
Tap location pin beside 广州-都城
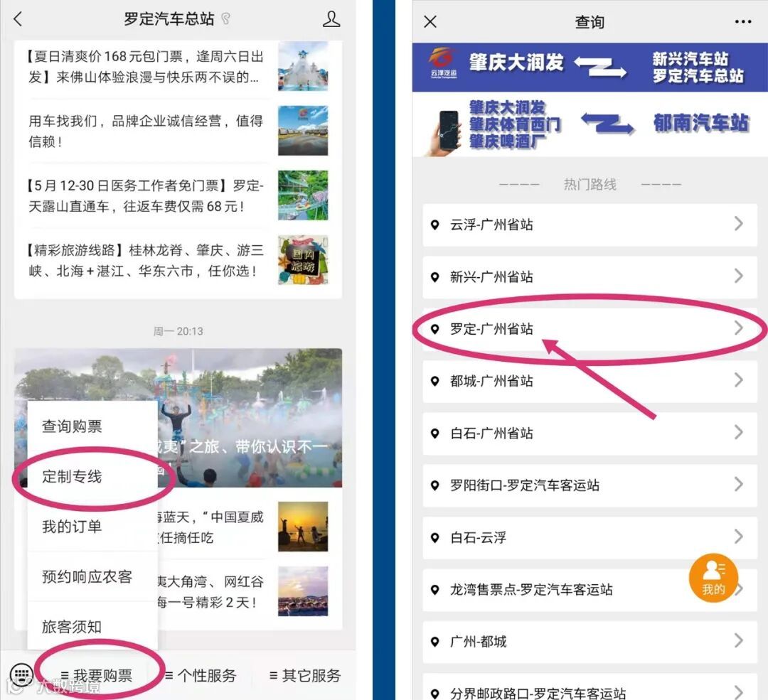434,642
